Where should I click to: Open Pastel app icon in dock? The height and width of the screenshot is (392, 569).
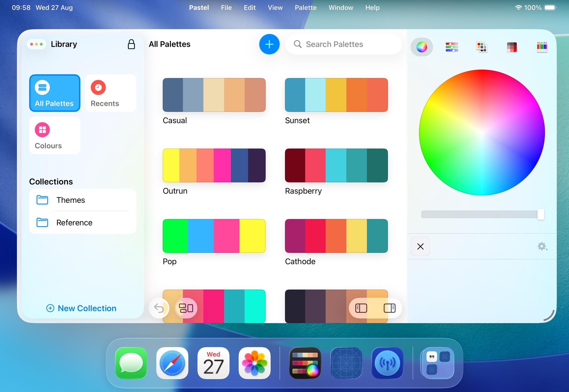pyautogui.click(x=305, y=363)
